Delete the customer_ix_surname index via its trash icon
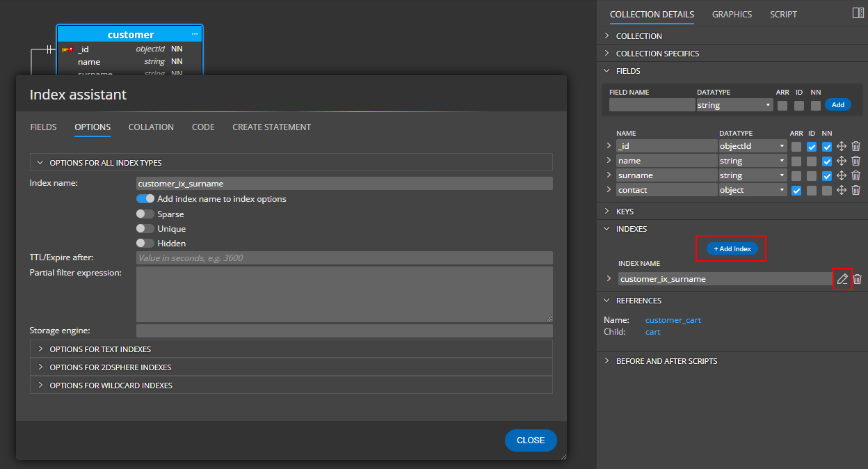Image resolution: width=868 pixels, height=469 pixels. point(856,279)
